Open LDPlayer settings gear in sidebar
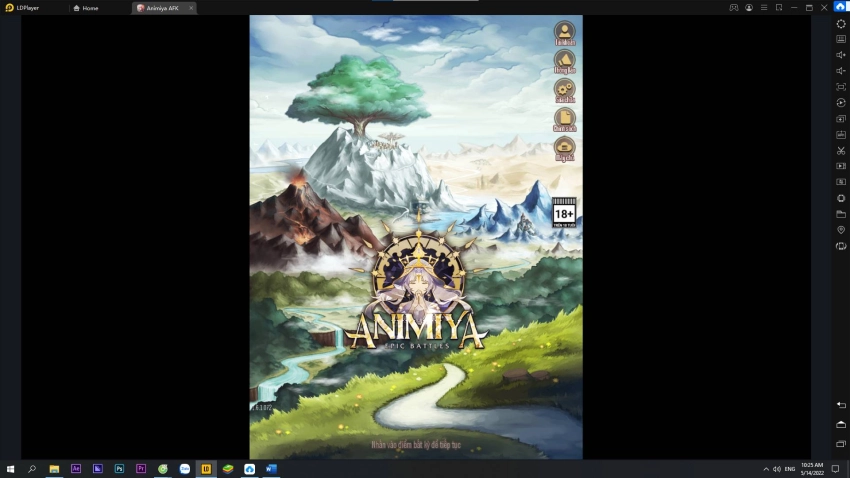Viewport: 850px width, 478px height. click(x=841, y=24)
